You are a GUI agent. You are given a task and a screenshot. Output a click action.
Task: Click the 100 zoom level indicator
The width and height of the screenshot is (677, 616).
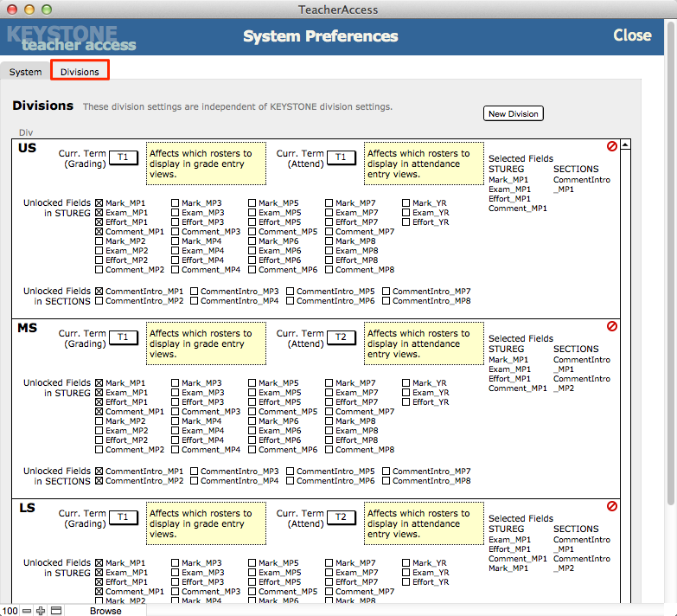click(10, 611)
